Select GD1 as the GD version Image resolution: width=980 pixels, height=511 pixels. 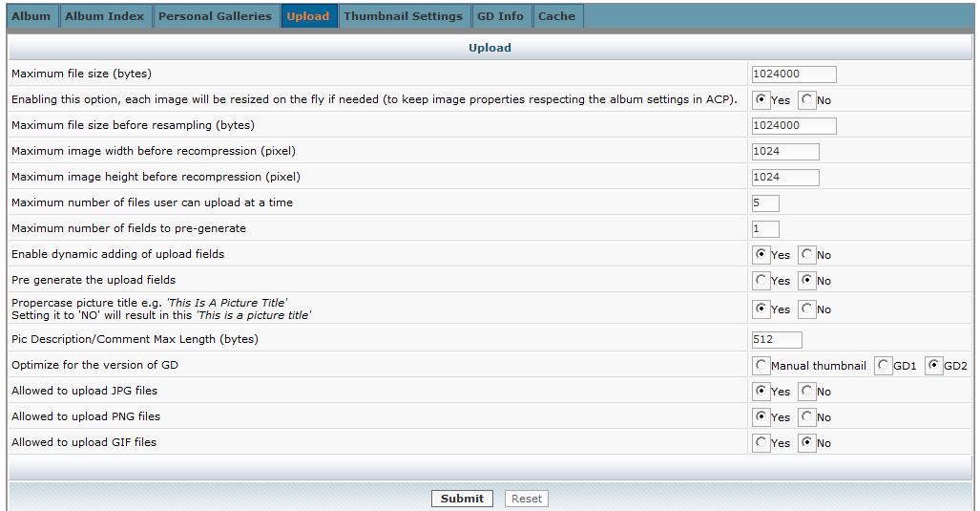point(884,366)
